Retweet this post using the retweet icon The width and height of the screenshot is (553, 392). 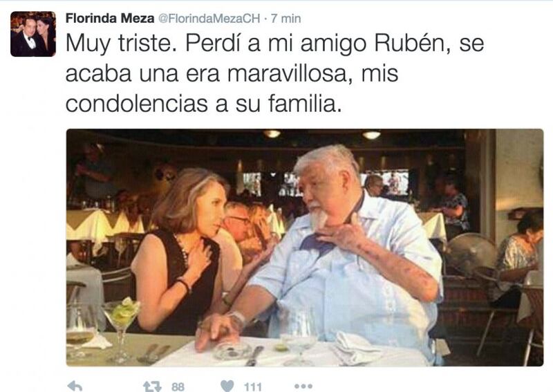click(x=152, y=386)
